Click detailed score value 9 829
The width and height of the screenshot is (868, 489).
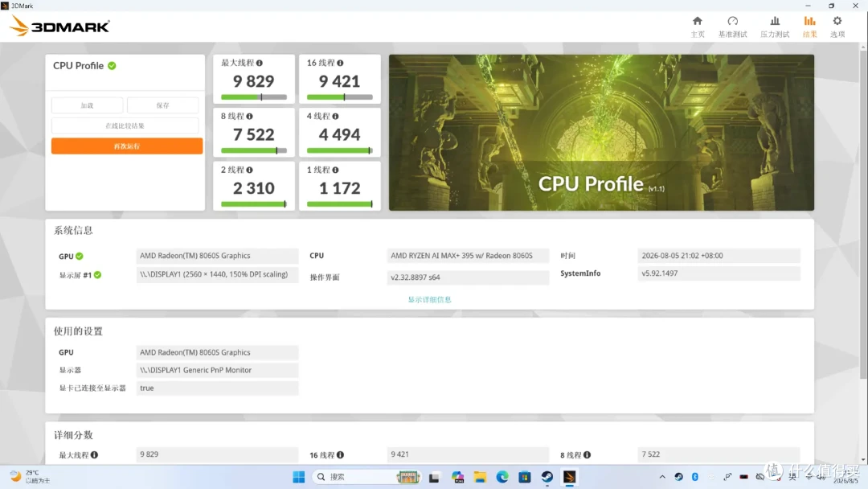[x=217, y=454]
